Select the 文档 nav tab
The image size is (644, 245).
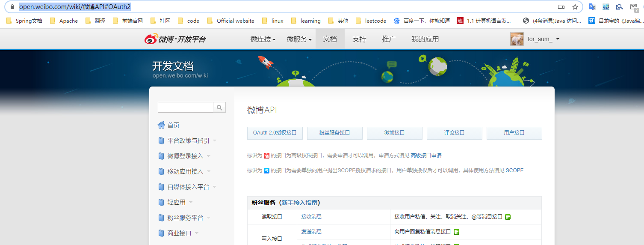click(x=330, y=39)
